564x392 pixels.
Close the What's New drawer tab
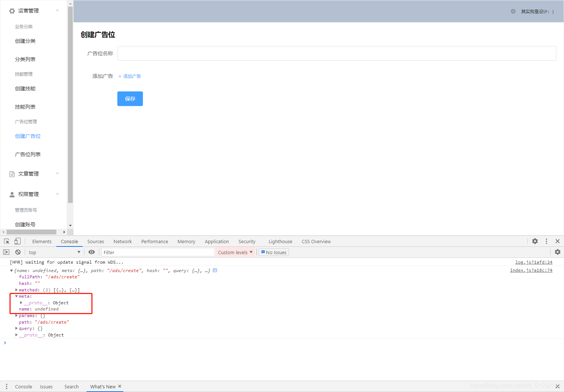pyautogui.click(x=120, y=386)
